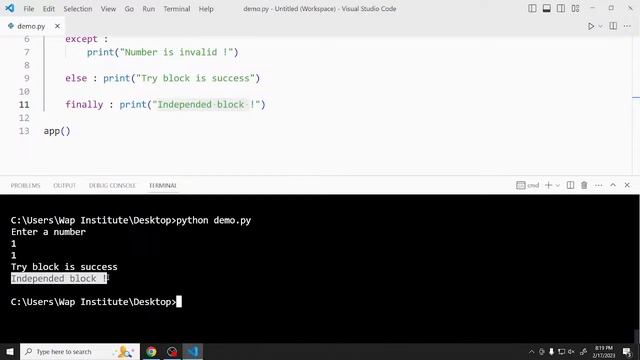Open Google Chrome from taskbar

coord(151,351)
